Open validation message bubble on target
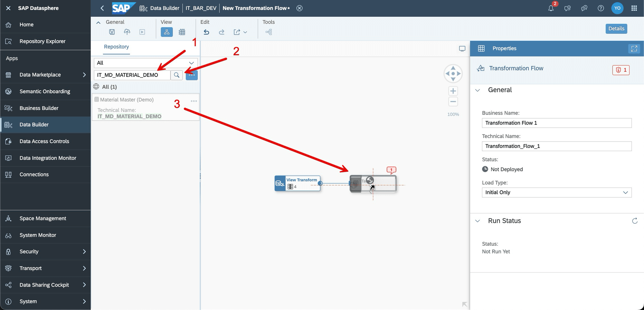 coord(391,170)
